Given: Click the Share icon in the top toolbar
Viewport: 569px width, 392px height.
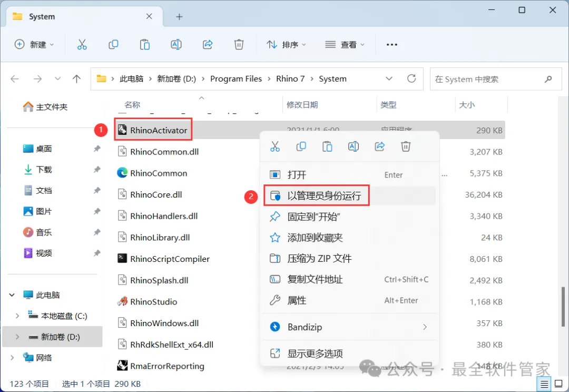Looking at the screenshot, I should point(208,45).
